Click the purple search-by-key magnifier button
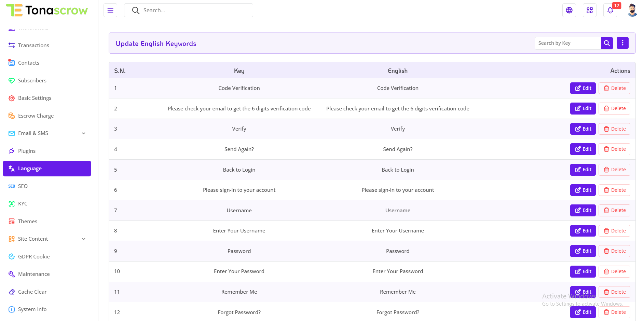The image size is (644, 321). click(606, 43)
